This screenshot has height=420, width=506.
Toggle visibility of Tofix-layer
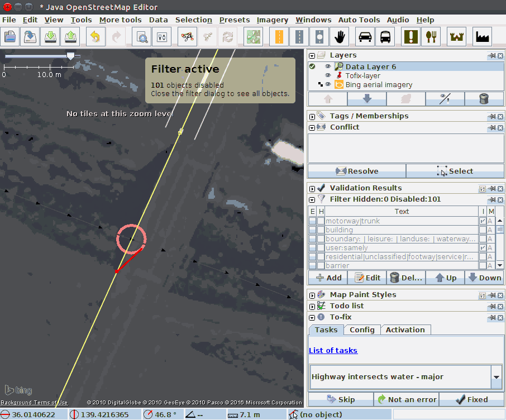[328, 75]
